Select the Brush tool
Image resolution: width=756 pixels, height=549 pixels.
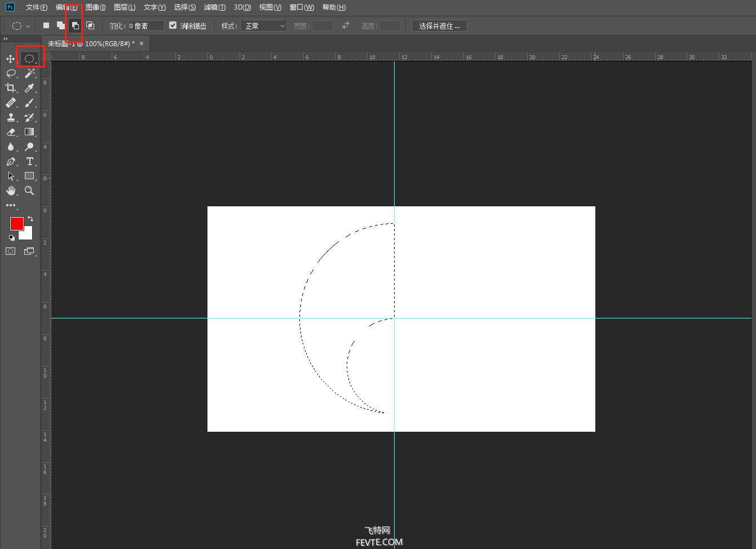(29, 103)
